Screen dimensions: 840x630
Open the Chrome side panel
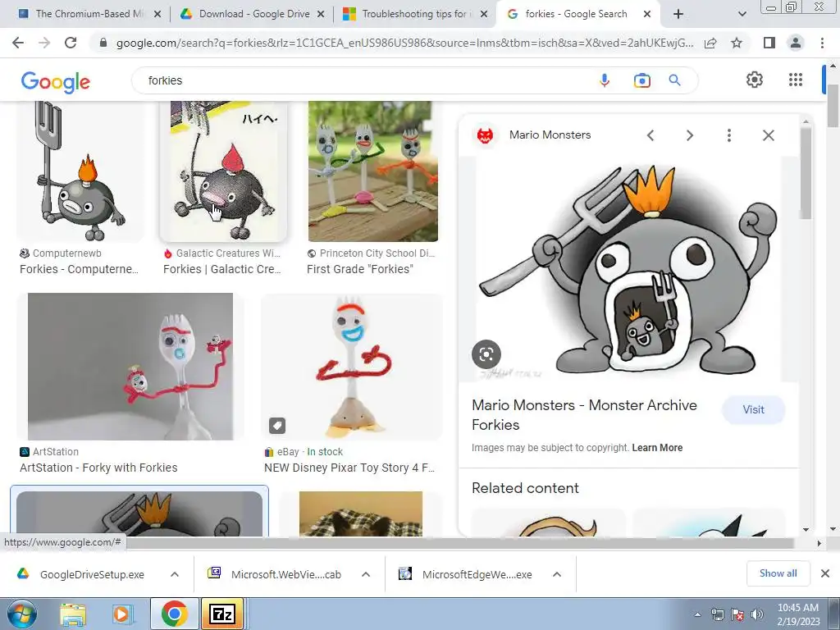[769, 43]
